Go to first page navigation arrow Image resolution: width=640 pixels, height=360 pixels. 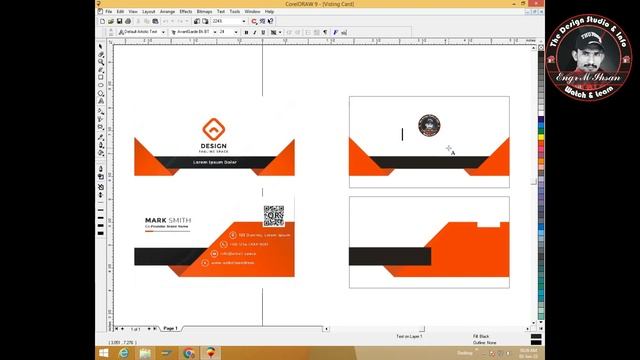[x=117, y=328]
